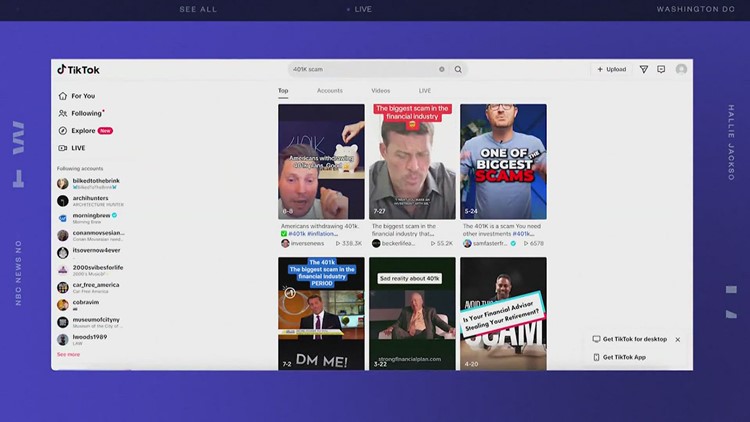
Task: Click the search magnifier icon
Action: 458,69
